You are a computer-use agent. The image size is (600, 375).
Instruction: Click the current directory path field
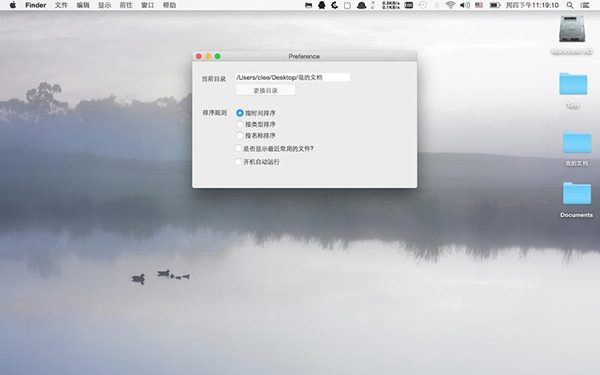pos(293,77)
